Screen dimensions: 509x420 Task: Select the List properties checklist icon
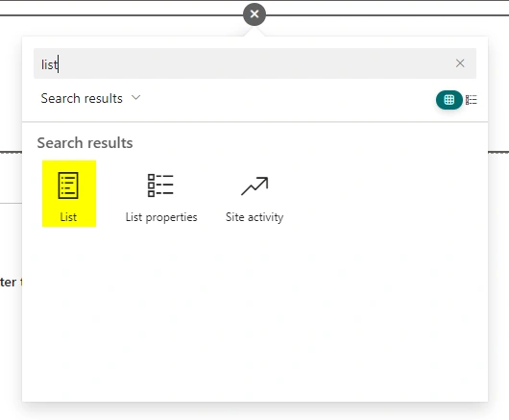[160, 185]
